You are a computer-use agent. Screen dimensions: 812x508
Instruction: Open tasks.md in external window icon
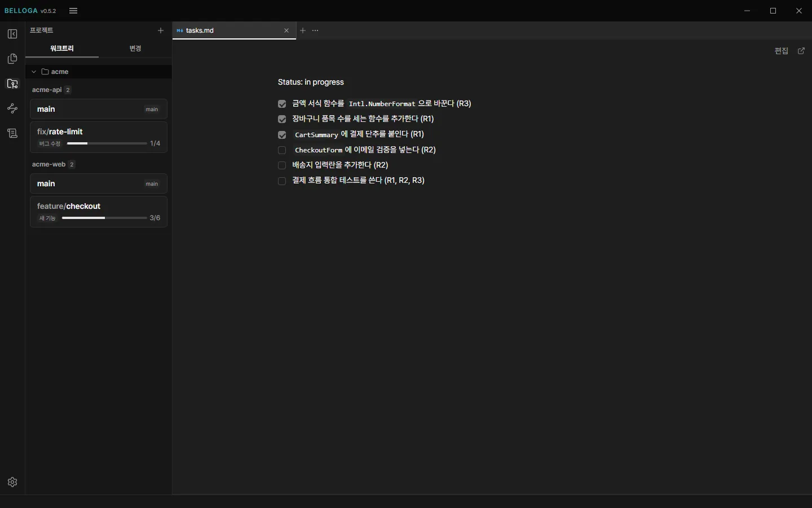point(802,51)
